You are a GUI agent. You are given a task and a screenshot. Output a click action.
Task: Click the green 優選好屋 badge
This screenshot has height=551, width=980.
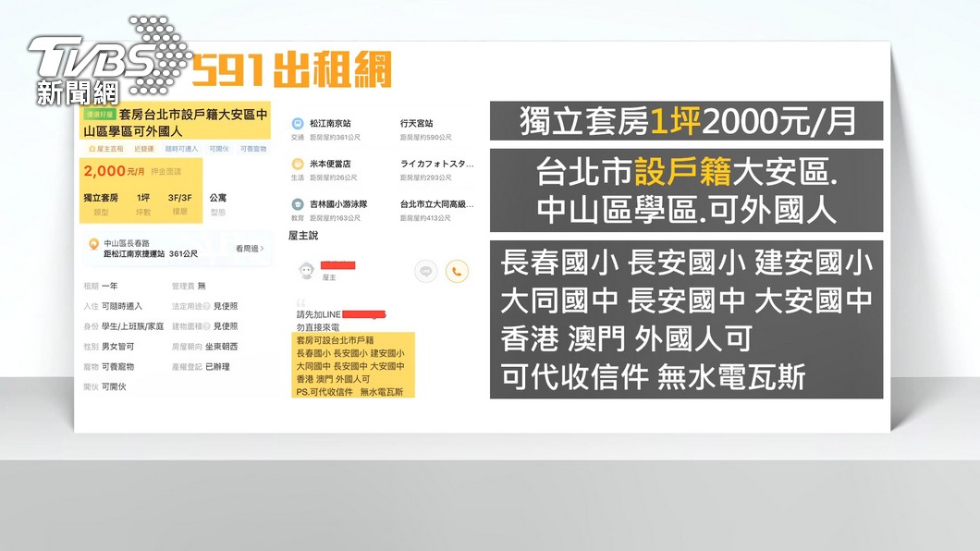pyautogui.click(x=100, y=115)
